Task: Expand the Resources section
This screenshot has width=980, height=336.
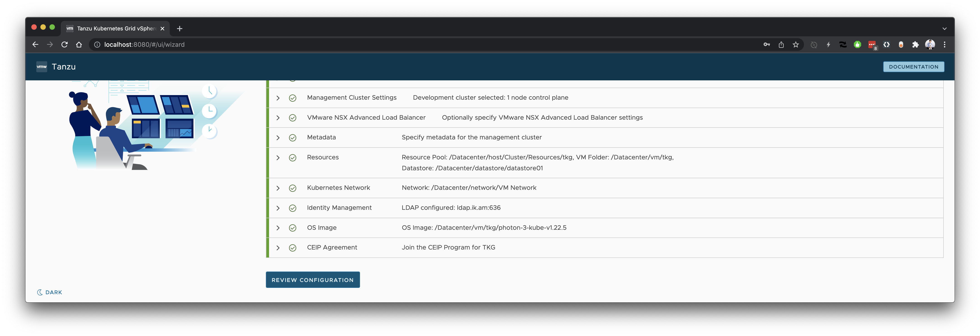Action: 278,158
